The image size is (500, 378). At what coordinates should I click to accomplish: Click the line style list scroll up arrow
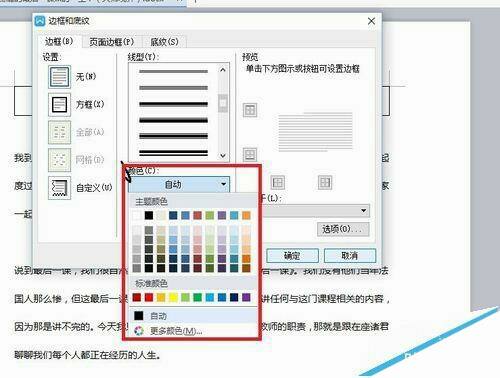[223, 70]
